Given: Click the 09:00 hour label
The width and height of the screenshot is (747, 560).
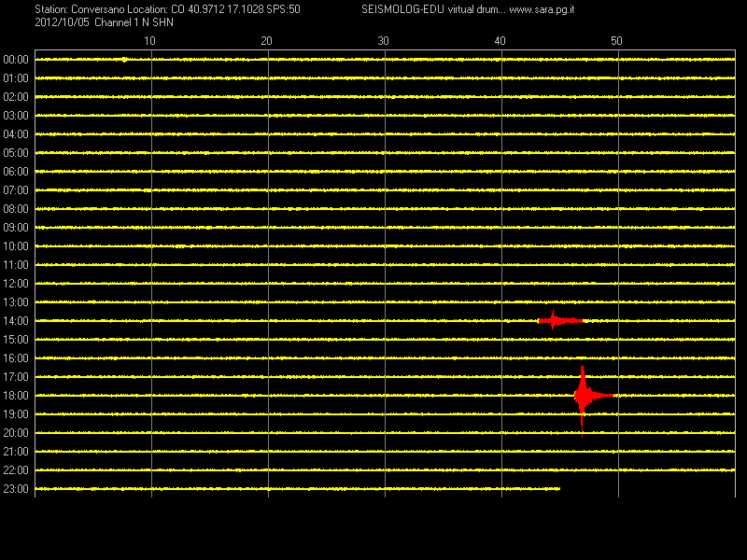Looking at the screenshot, I should click(x=16, y=228).
